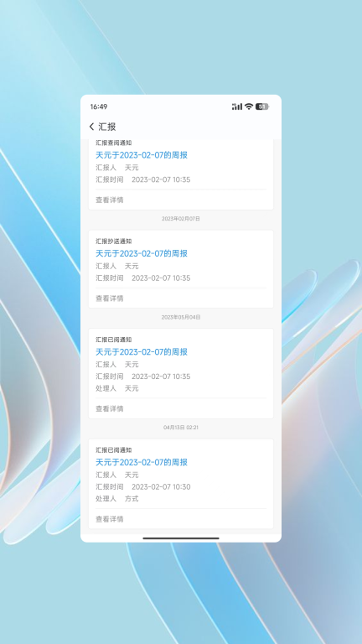Tap the 汇报 page title
Screen dimensions: 362x644
[x=107, y=127]
